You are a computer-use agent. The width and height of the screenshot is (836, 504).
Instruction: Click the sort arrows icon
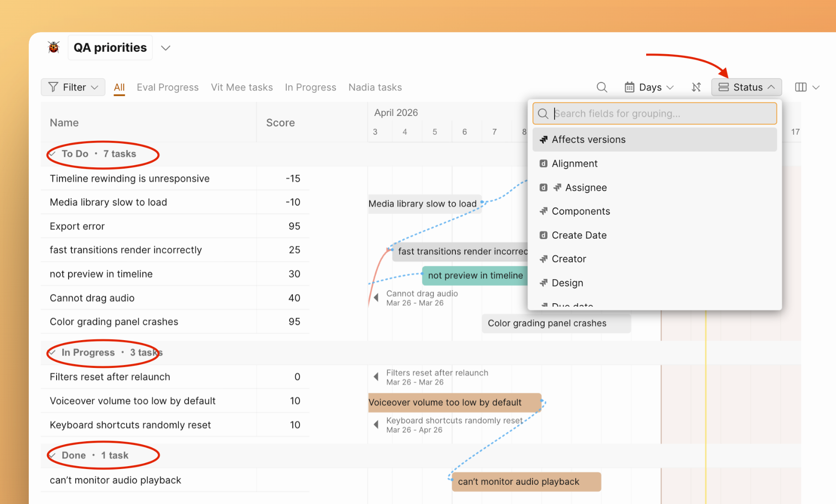coord(696,87)
